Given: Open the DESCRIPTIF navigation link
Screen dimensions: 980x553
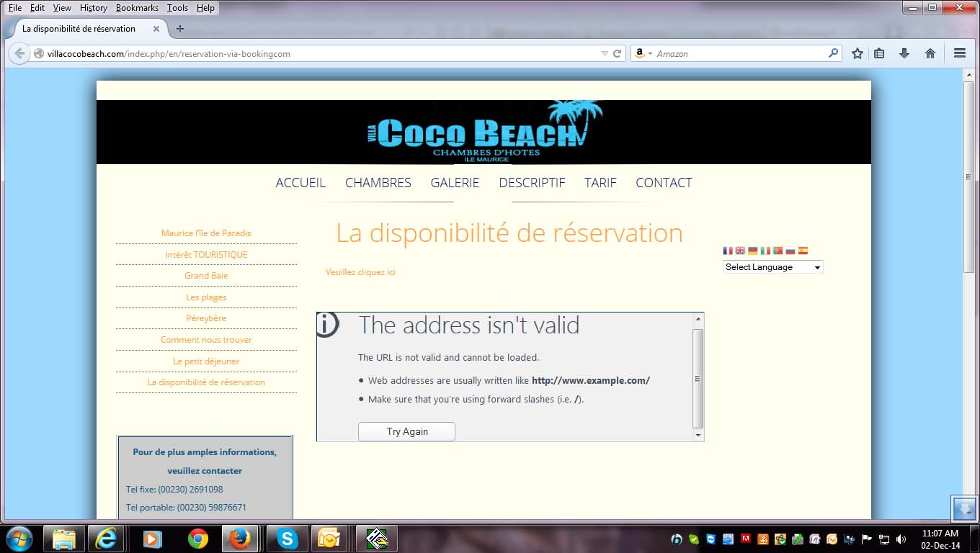Looking at the screenshot, I should coord(532,183).
